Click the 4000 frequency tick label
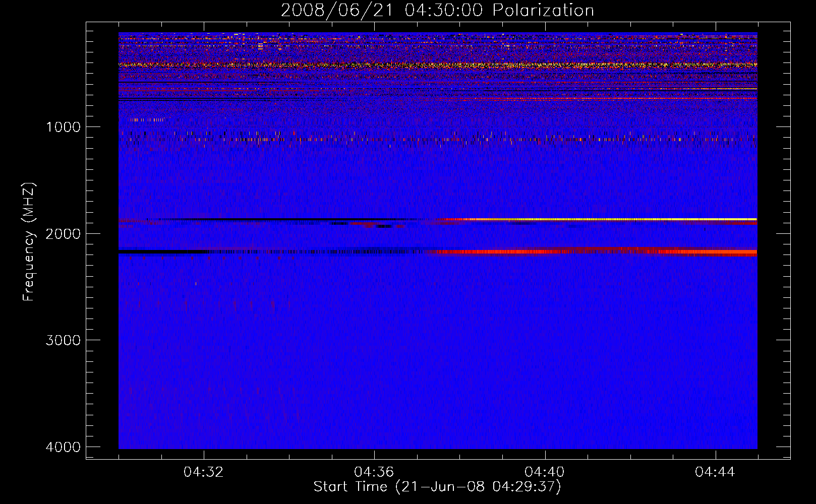 63,447
